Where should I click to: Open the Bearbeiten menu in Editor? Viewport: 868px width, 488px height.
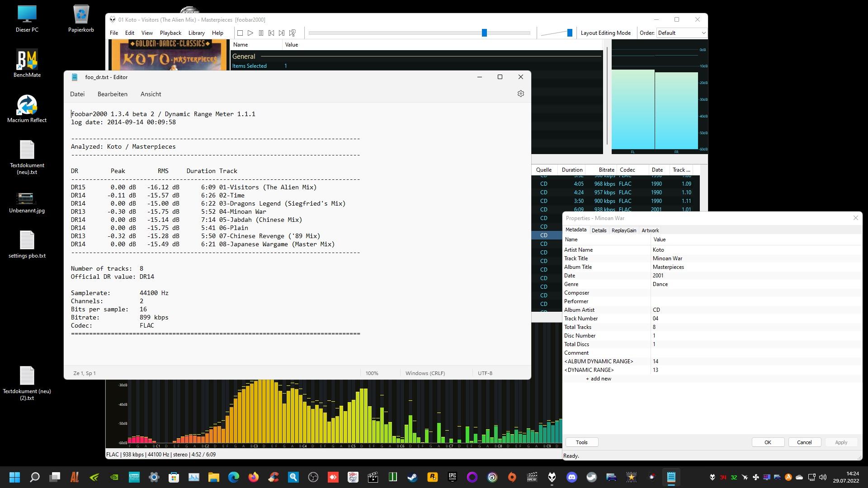113,94
